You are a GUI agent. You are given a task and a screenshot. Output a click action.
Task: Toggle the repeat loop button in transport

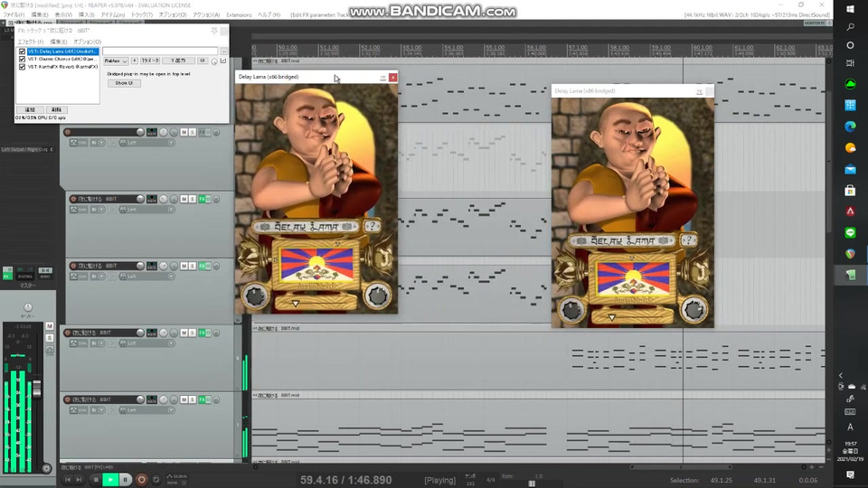[x=156, y=480]
